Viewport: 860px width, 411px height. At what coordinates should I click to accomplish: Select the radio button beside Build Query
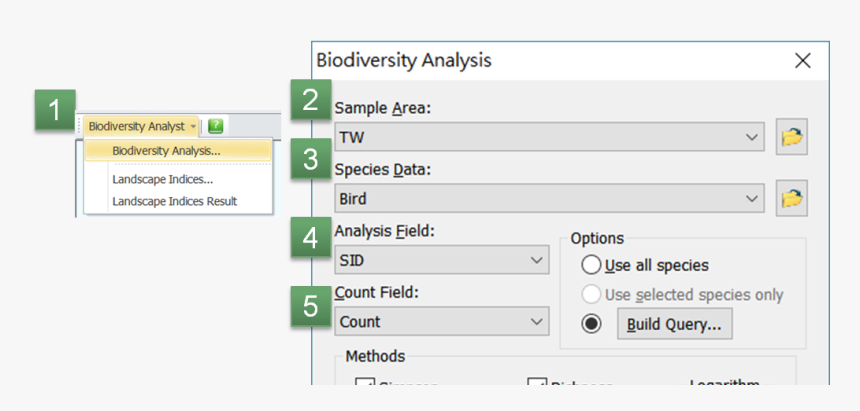[x=591, y=324]
